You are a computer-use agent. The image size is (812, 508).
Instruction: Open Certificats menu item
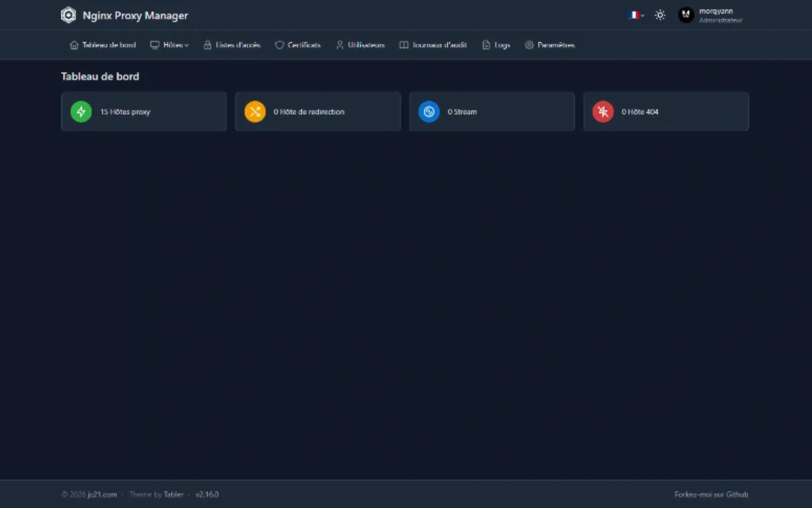(298, 45)
